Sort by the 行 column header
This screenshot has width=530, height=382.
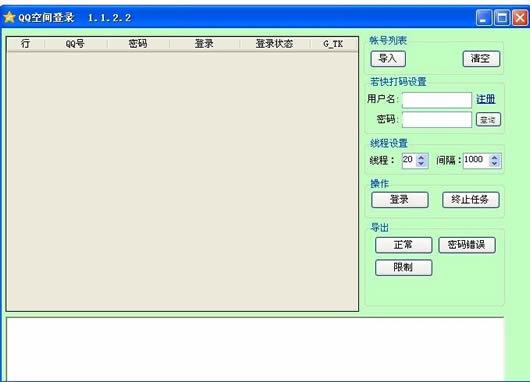[25, 44]
